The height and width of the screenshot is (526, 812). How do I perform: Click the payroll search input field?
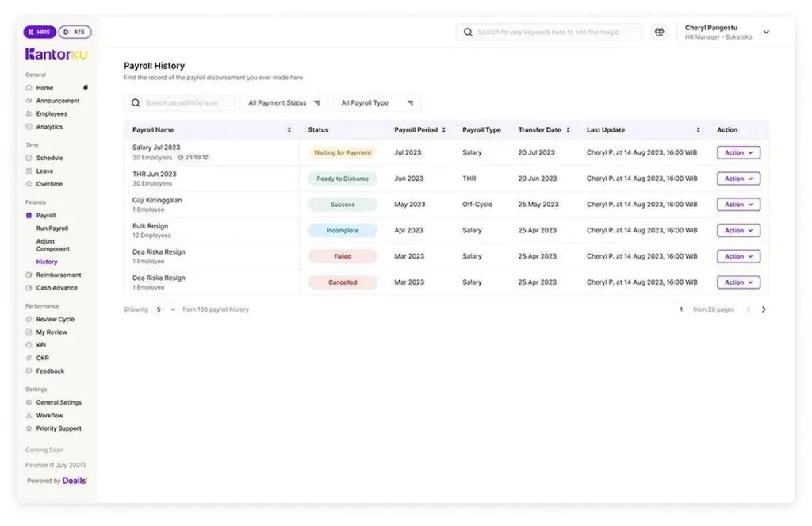178,102
